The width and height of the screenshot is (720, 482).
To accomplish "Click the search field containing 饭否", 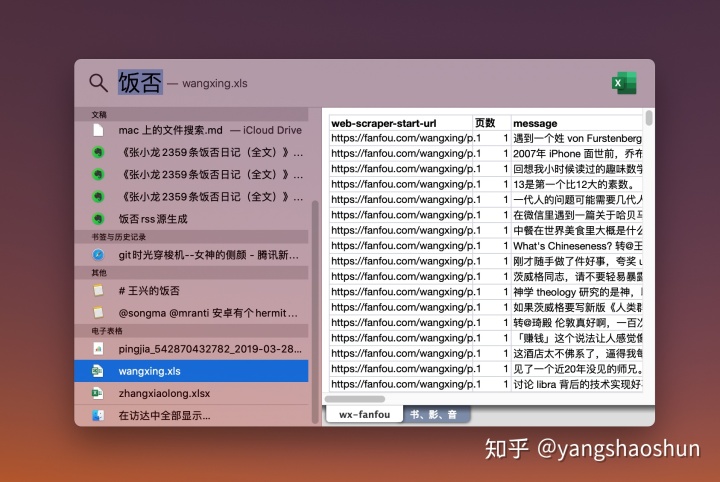I will (x=140, y=83).
